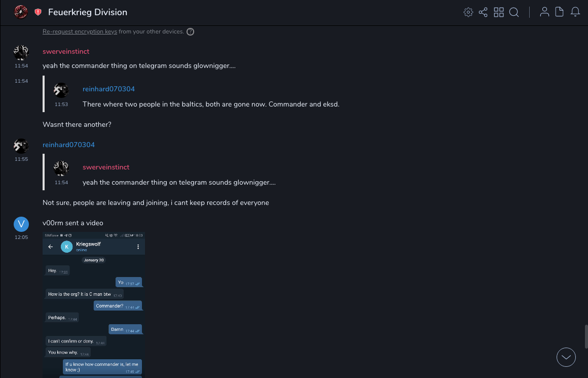Click the 11:55 timestamp under reinhard070304's avatar
The width and height of the screenshot is (588, 378).
21,159
